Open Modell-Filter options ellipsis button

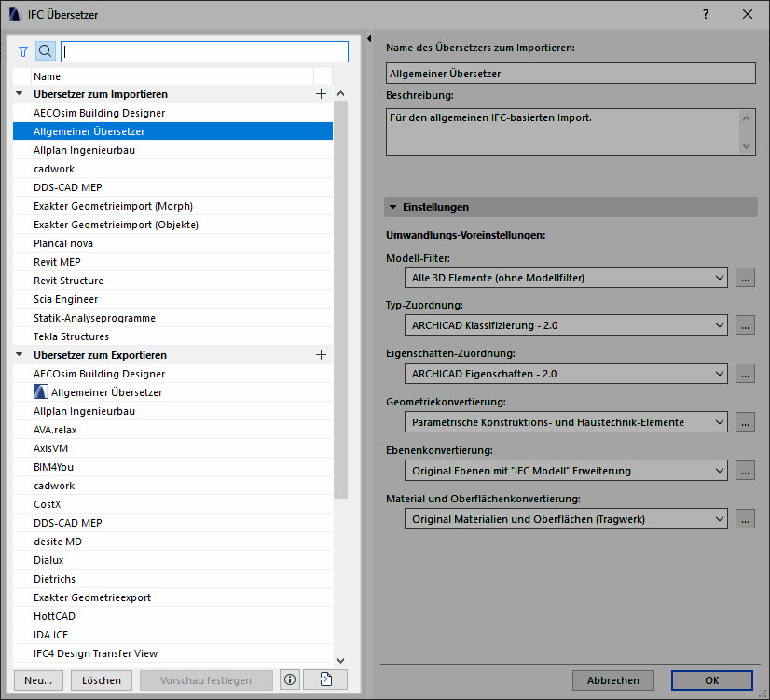745,278
